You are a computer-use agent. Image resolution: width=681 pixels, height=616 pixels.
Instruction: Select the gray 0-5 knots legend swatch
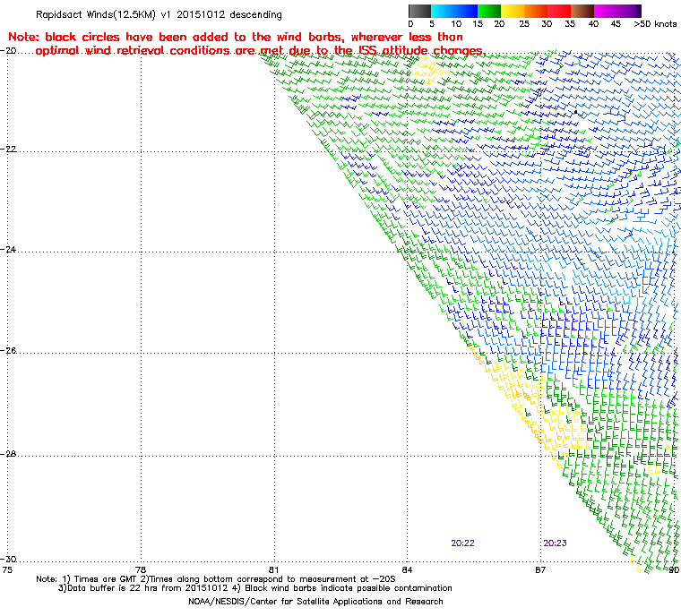(420, 12)
